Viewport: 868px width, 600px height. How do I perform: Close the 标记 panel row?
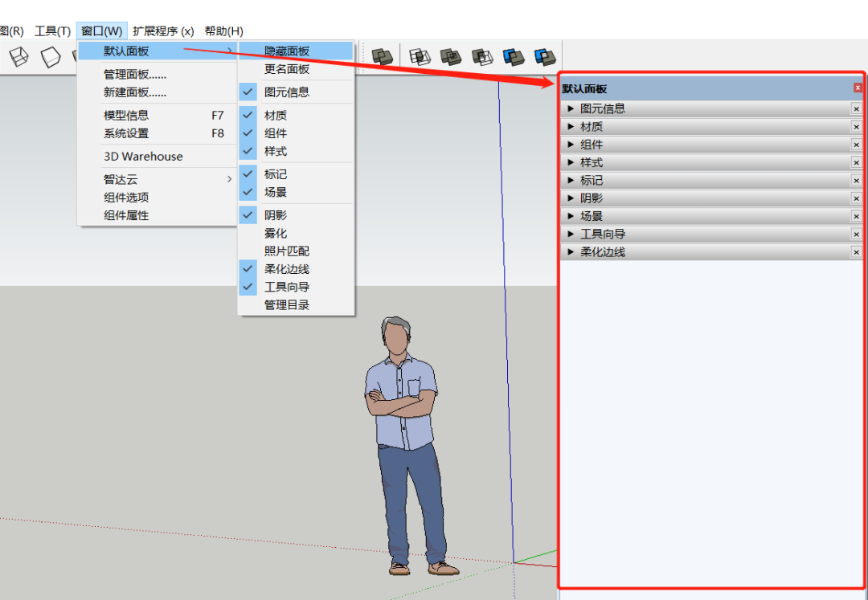tap(857, 180)
